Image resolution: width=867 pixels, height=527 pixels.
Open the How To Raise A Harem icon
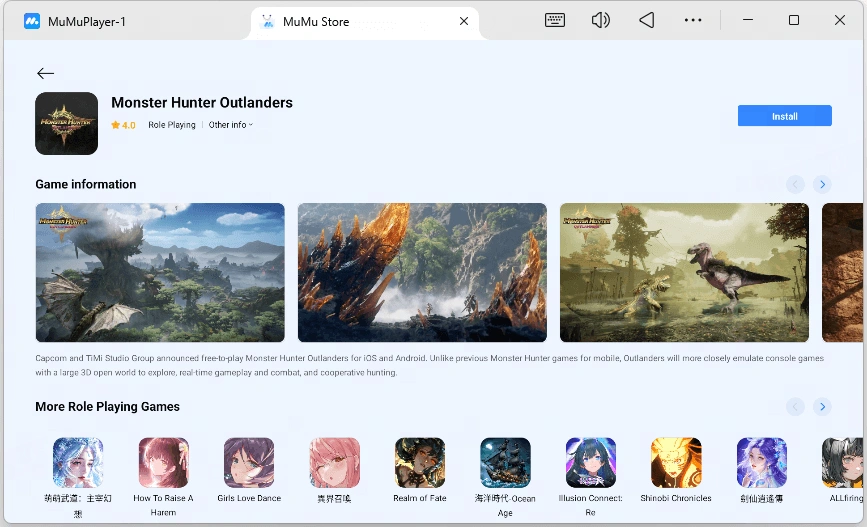click(x=163, y=463)
